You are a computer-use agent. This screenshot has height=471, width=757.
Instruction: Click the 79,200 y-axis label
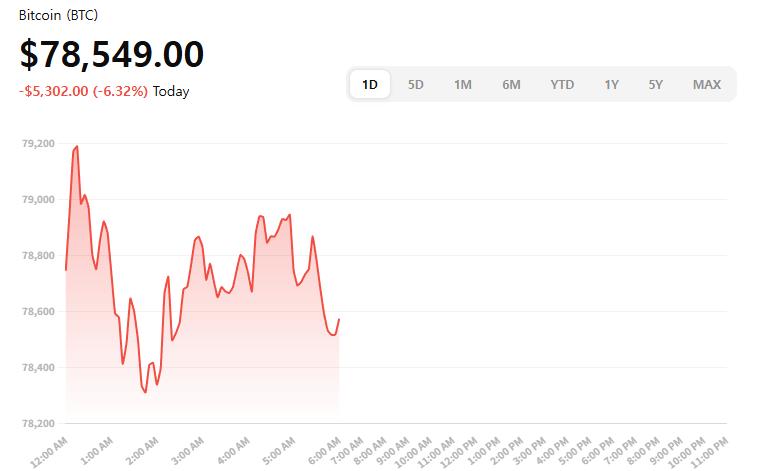pos(38,144)
